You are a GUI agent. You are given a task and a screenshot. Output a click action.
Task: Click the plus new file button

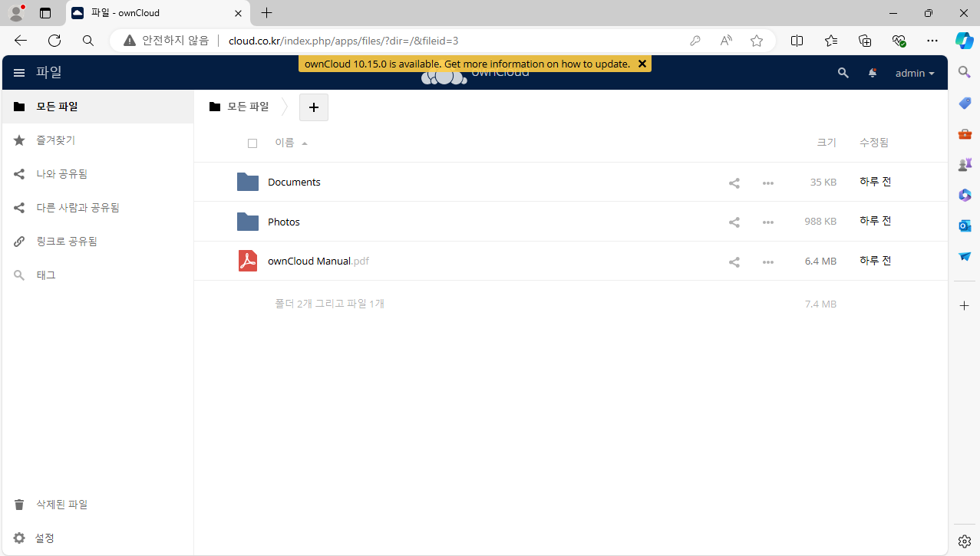pyautogui.click(x=313, y=107)
